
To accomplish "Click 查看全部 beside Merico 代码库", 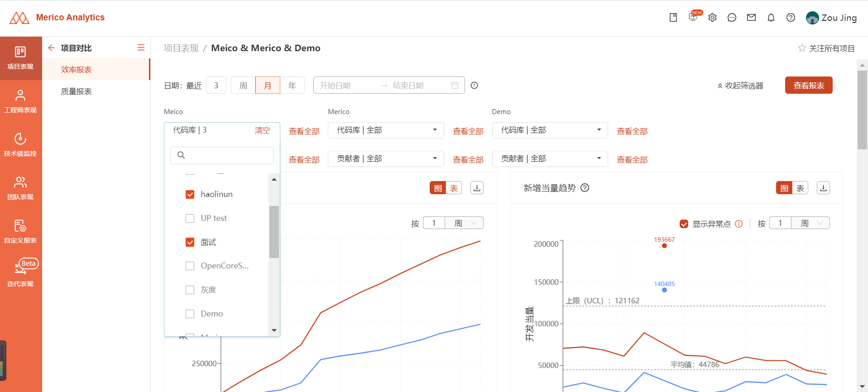I will [468, 131].
